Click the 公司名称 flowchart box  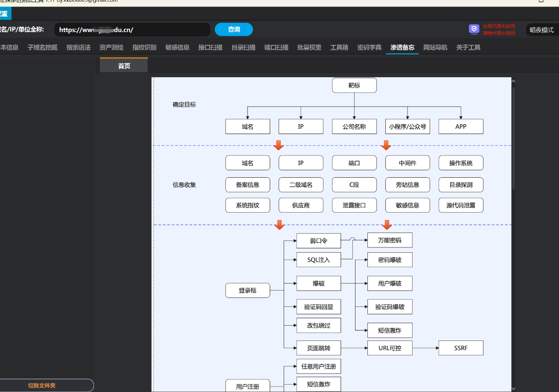tap(354, 127)
